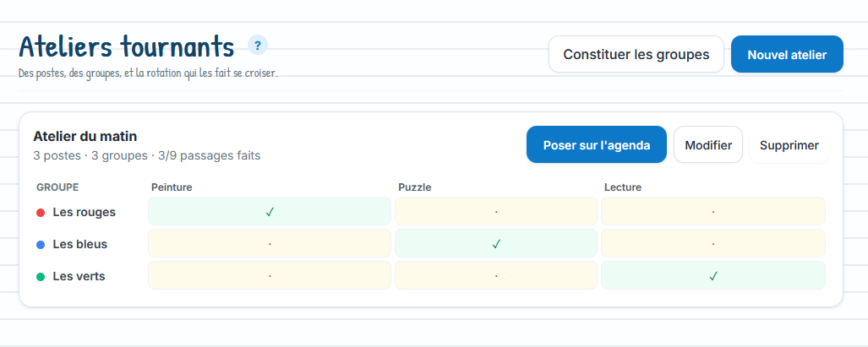Screen dimensions: 868x347
Task: Click the red dot of Les rouges
Action: tap(41, 213)
